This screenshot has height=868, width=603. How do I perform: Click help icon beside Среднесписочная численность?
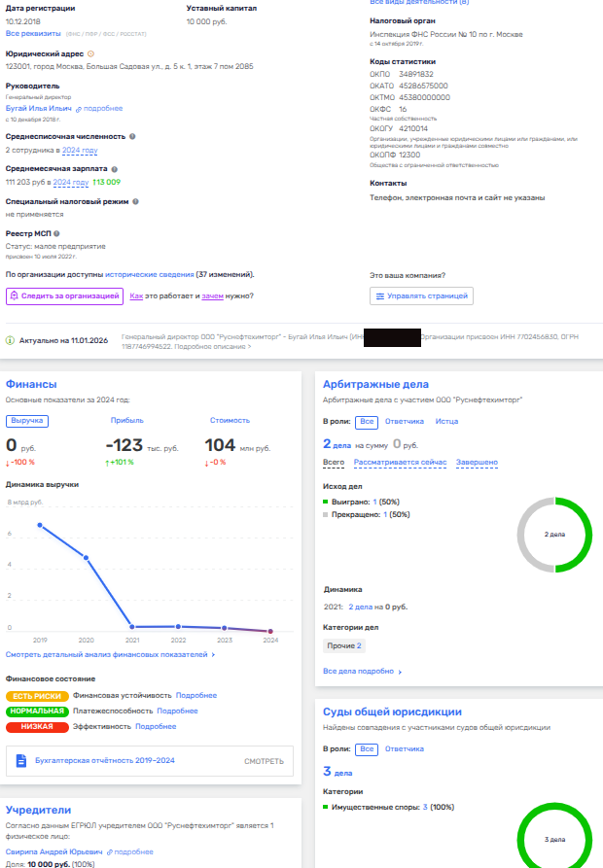(132, 137)
